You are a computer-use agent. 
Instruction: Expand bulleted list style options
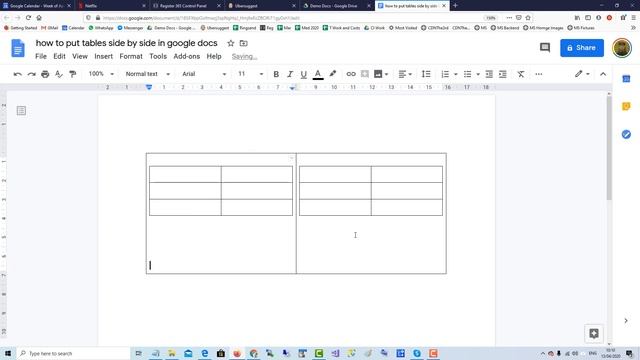[x=478, y=74]
